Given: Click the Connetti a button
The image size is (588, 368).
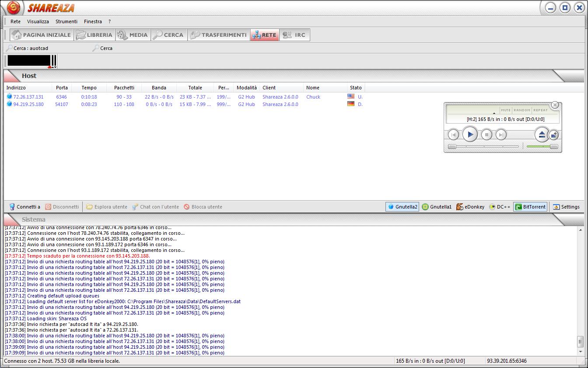Looking at the screenshot, I should point(25,207).
